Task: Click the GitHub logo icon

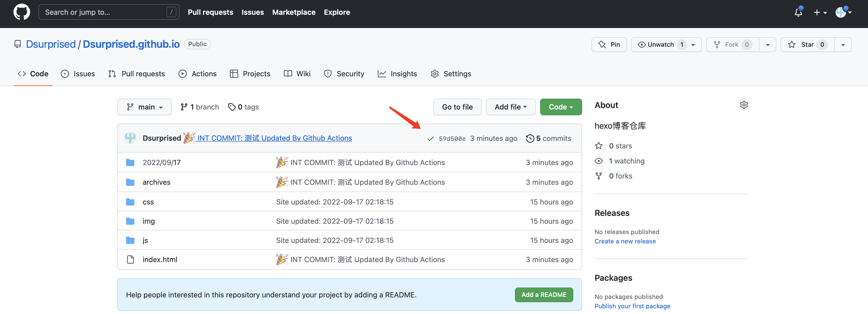Action: click(x=22, y=12)
